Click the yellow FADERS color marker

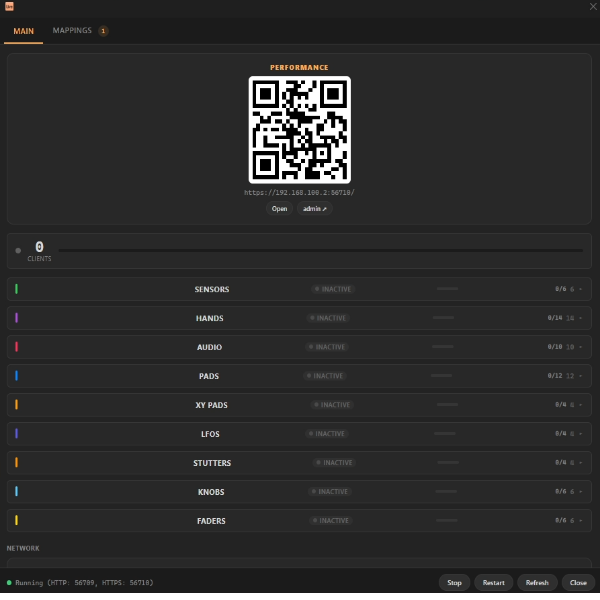tap(16, 520)
